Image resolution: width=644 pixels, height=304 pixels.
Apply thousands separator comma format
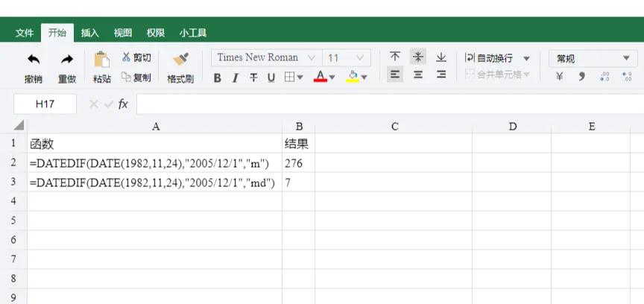coord(581,77)
